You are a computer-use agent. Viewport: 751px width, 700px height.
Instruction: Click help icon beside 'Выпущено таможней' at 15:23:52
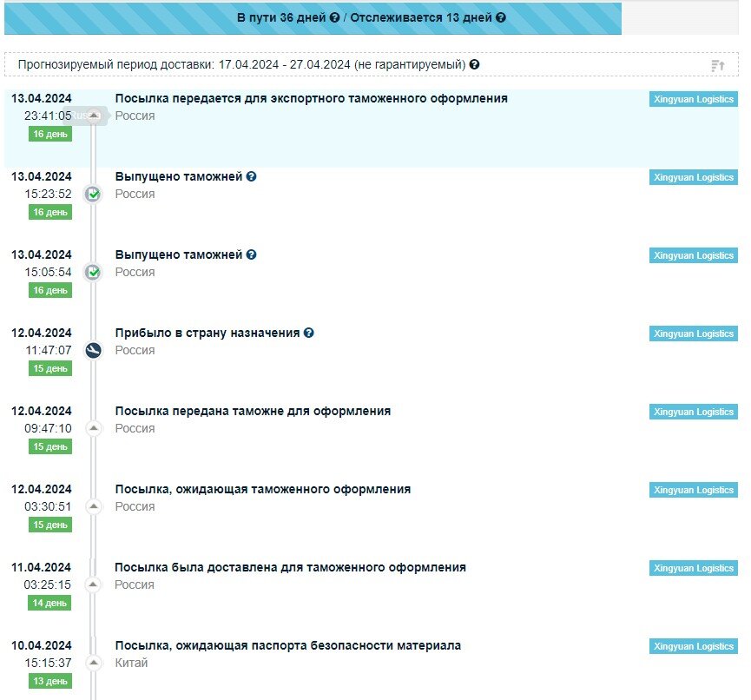(251, 176)
